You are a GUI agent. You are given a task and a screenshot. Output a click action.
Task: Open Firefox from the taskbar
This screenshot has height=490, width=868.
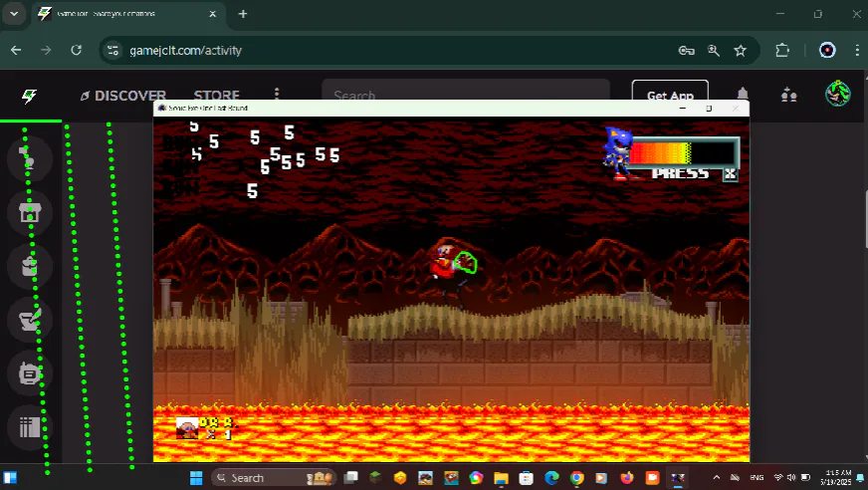[627, 478]
